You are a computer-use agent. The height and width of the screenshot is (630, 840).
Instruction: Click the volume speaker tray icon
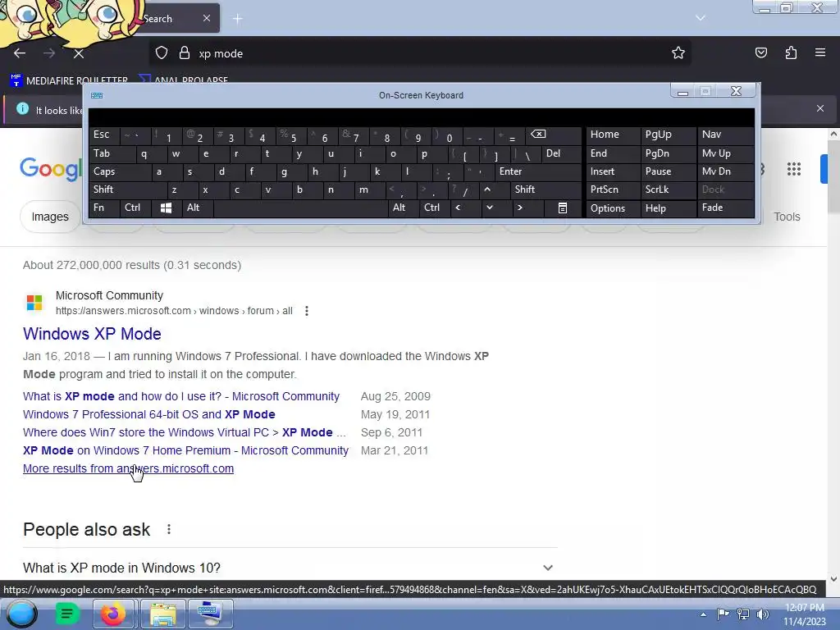click(x=763, y=614)
